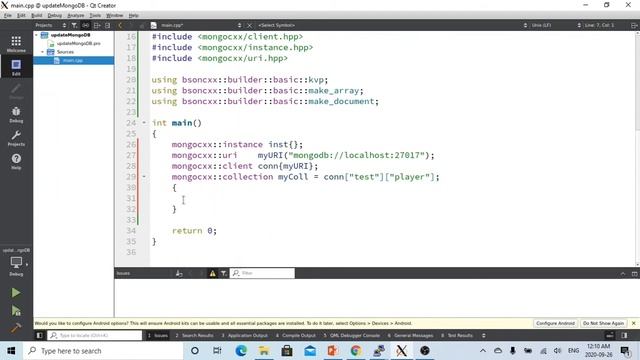Open Microsoft Edge from the taskbar
This screenshot has height=360, width=640.
pos(241,351)
